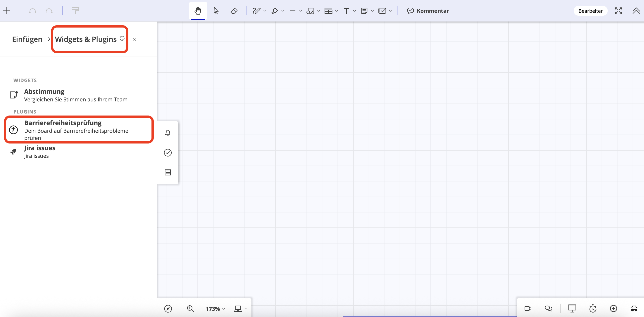Expand text tool options chevron
The width and height of the screenshot is (644, 317).
pos(354,11)
